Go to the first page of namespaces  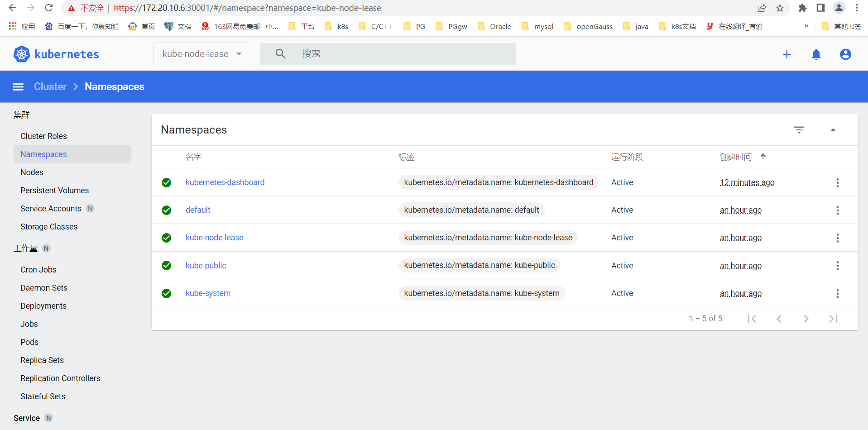[752, 319]
